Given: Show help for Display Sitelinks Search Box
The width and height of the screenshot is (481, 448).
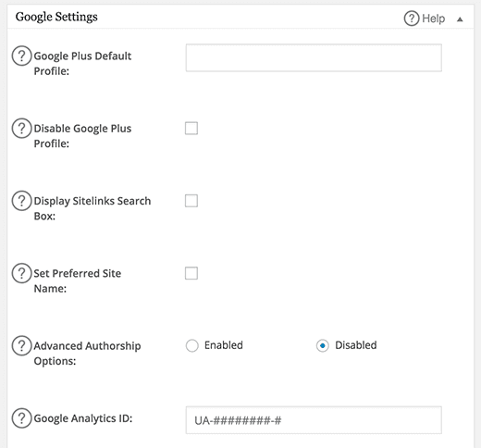Looking at the screenshot, I should coord(21,201).
